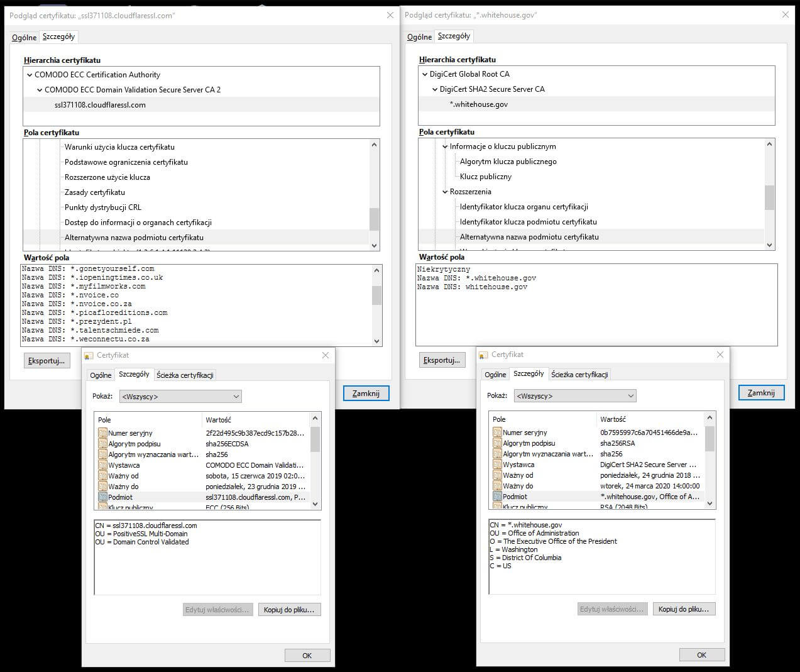
Task: Click the Wystawca icon in the COMODO certificate list
Action: (102, 465)
